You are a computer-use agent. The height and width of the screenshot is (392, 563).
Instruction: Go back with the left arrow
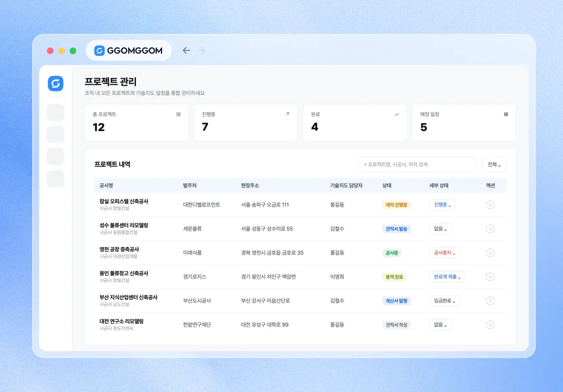pyautogui.click(x=186, y=50)
